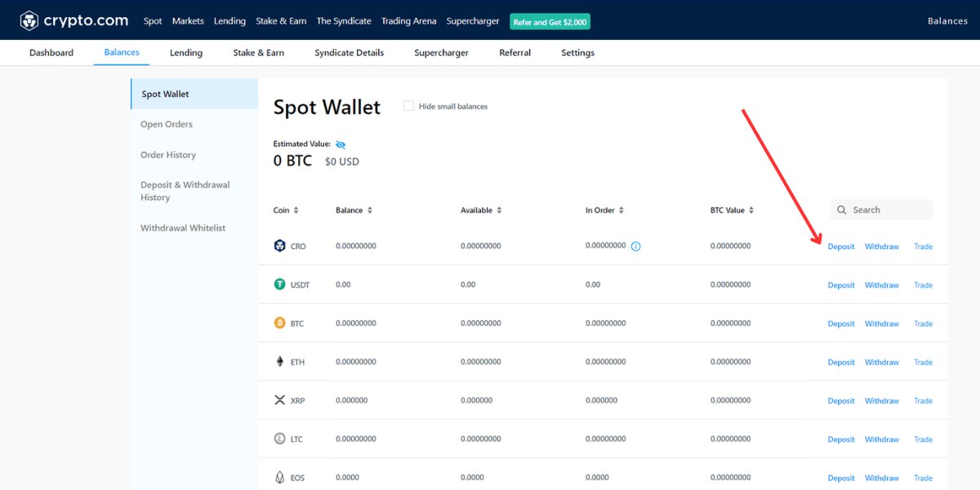
Task: Click Trade for CRO
Action: coord(923,247)
